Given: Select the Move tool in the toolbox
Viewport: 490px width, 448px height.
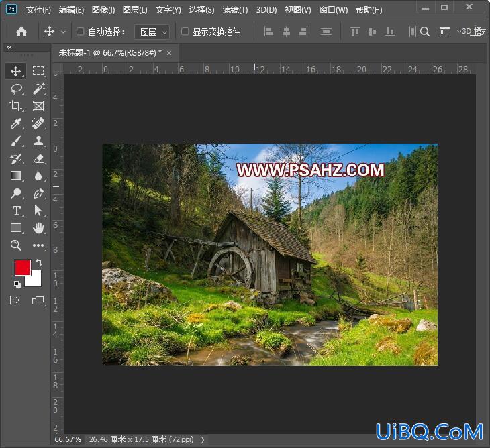Looking at the screenshot, I should tap(15, 71).
